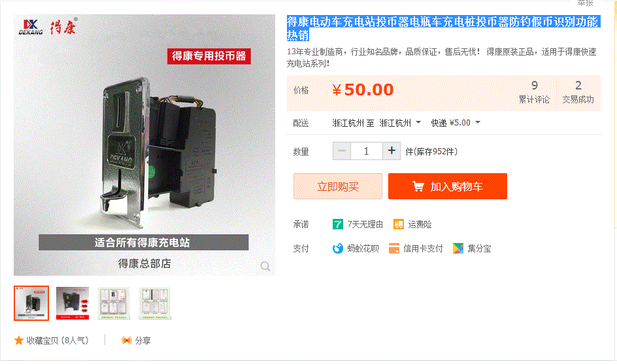The width and height of the screenshot is (617, 364).
Task: Decrease quantity with the minus button
Action: tap(342, 151)
